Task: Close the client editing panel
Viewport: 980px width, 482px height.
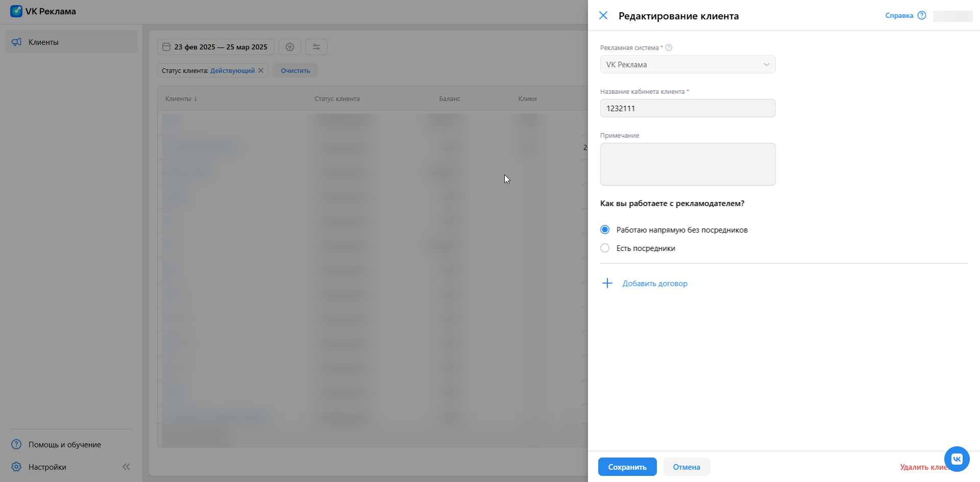Action: click(x=603, y=15)
